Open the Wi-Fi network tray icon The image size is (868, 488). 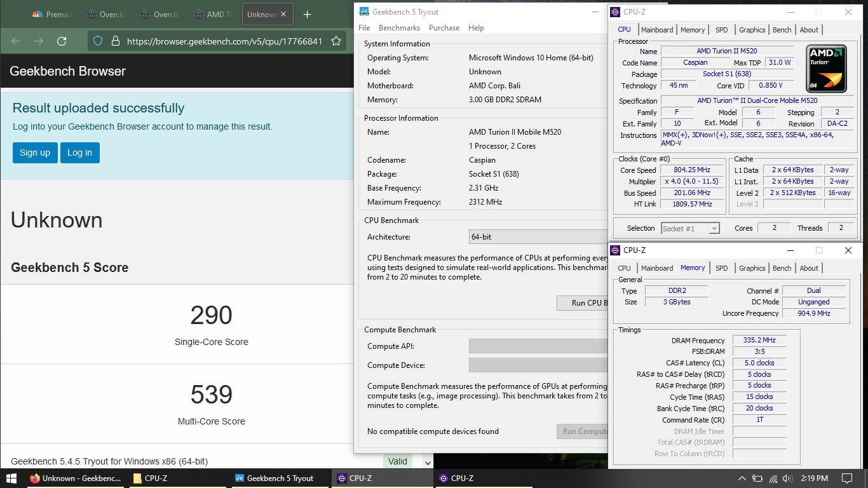click(x=773, y=478)
